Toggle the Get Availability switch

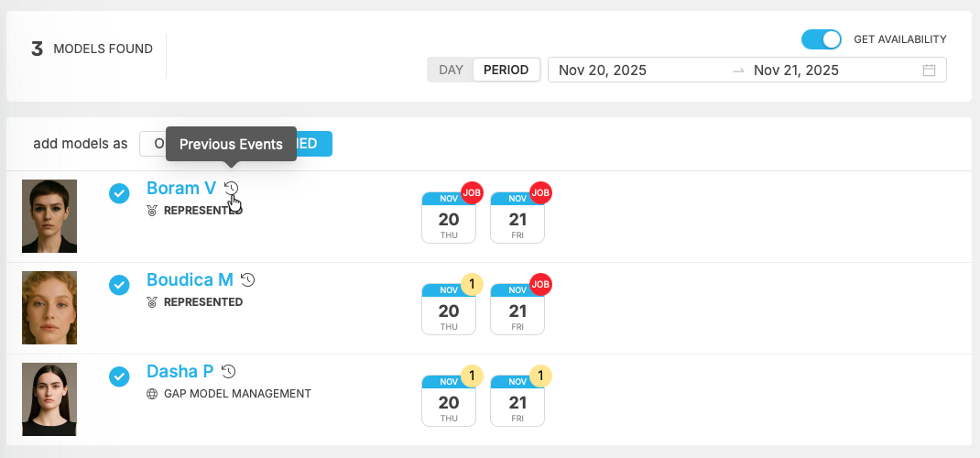pyautogui.click(x=821, y=39)
